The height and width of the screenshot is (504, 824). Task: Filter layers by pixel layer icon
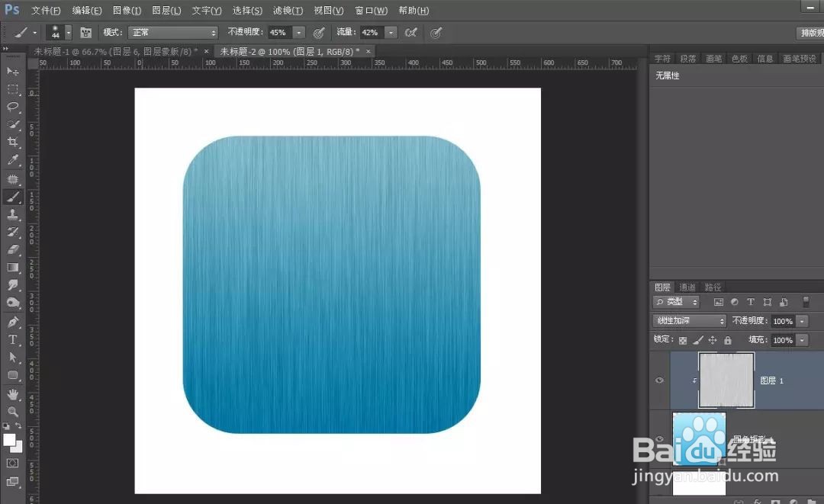click(719, 302)
